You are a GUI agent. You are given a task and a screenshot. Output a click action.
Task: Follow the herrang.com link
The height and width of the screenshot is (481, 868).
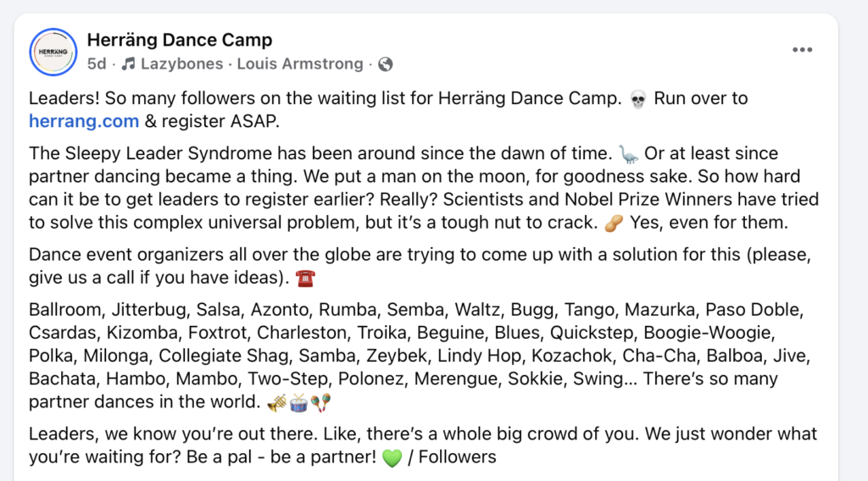tap(84, 120)
